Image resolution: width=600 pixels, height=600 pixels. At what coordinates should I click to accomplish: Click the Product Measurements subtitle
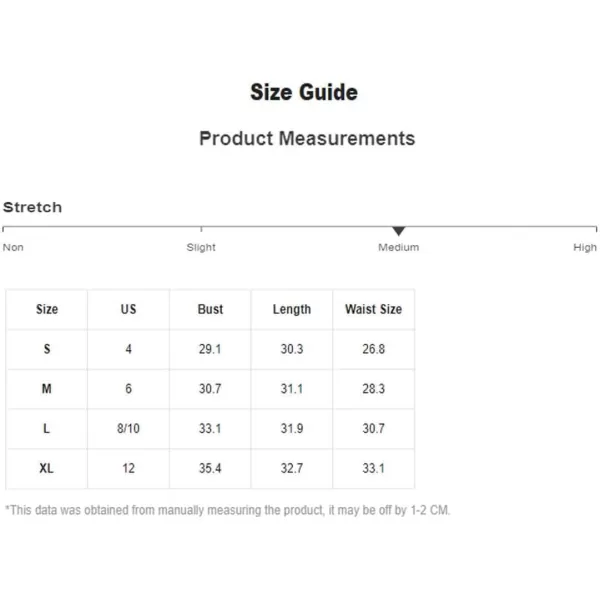coord(307,138)
